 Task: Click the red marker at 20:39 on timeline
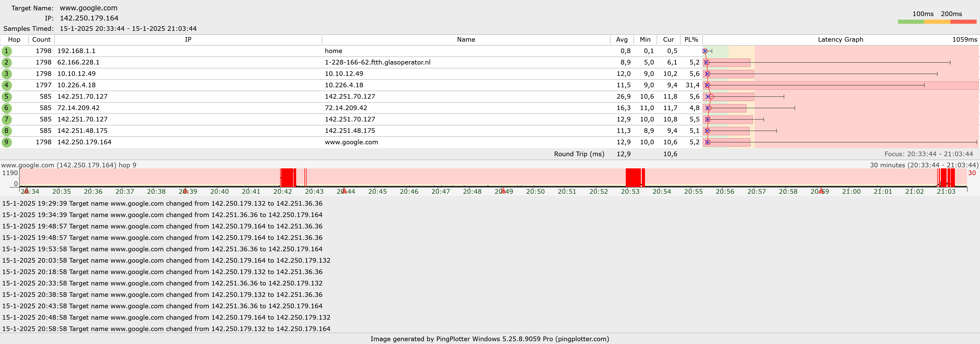pyautogui.click(x=185, y=190)
